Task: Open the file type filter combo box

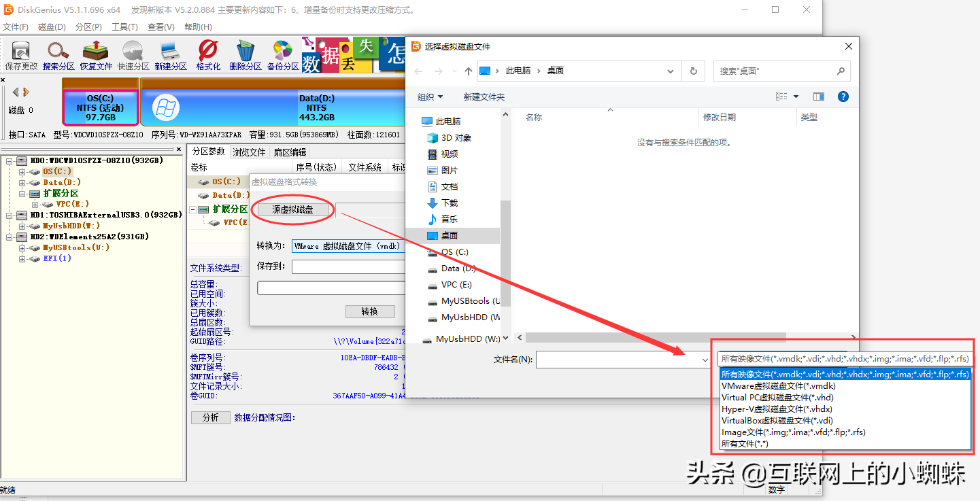Action: tap(844, 359)
